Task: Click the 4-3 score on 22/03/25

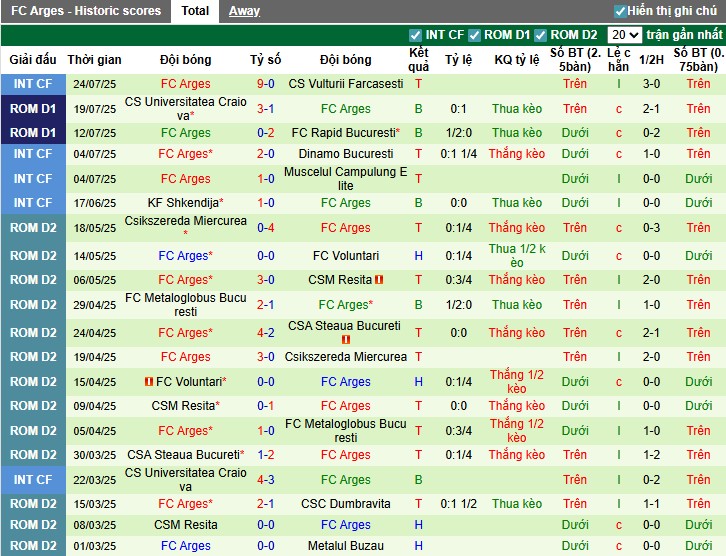Action: 266,480
